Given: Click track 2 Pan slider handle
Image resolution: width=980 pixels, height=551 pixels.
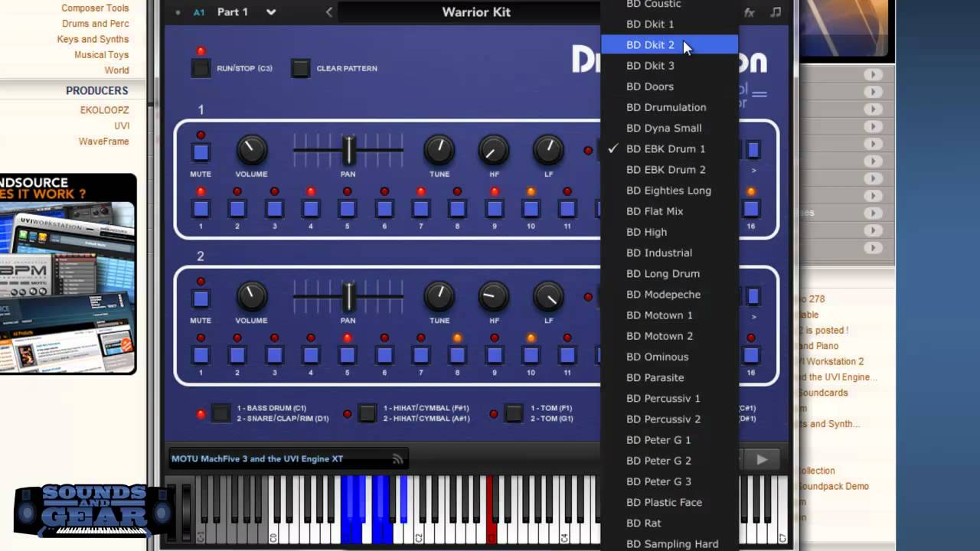Looking at the screenshot, I should pyautogui.click(x=348, y=296).
